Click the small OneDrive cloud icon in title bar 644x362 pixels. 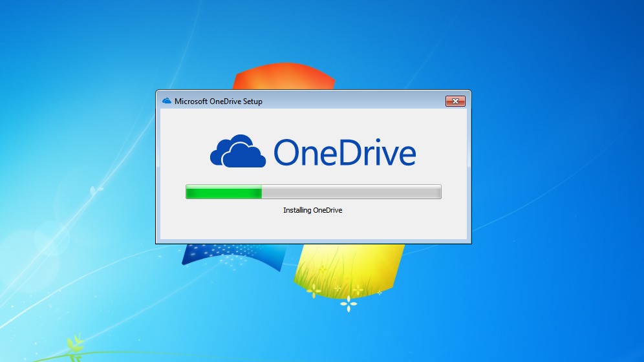click(x=167, y=101)
